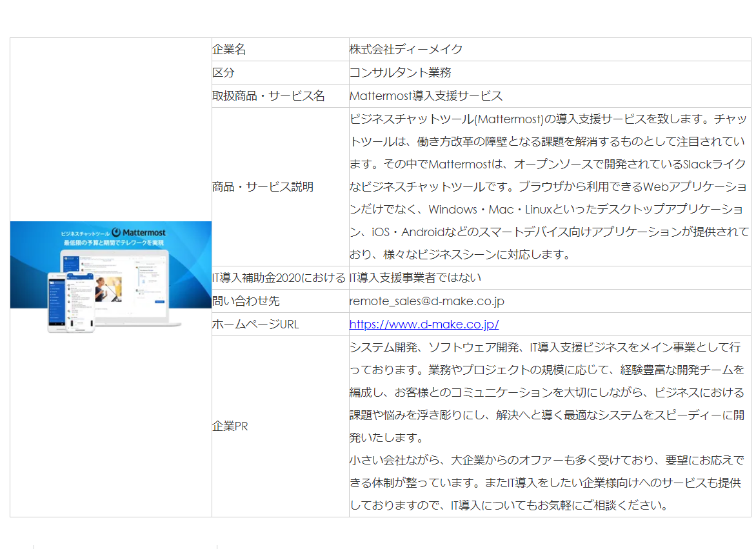Screen dimensions: 756x549
Task: Select the コンサルタント業務 category value
Action: coord(400,72)
